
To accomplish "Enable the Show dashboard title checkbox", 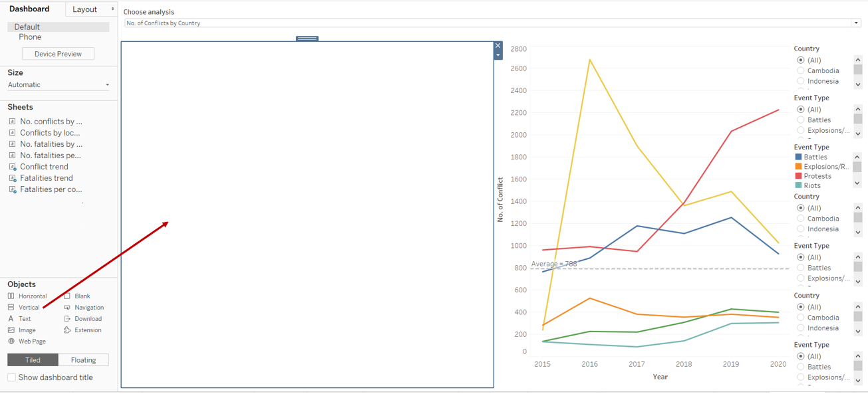I will (12, 377).
